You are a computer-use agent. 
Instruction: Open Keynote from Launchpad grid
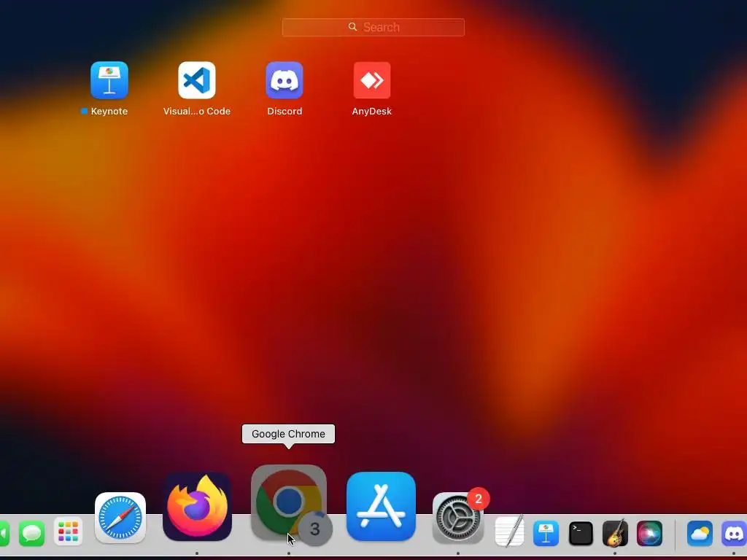click(x=109, y=80)
